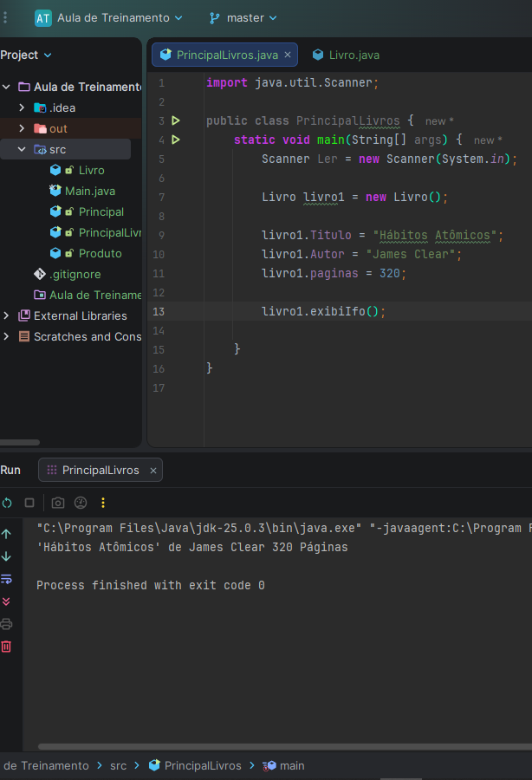Image resolution: width=532 pixels, height=780 pixels.
Task: Collapse the Aula de Treinamento root folder
Action: [x=6, y=87]
